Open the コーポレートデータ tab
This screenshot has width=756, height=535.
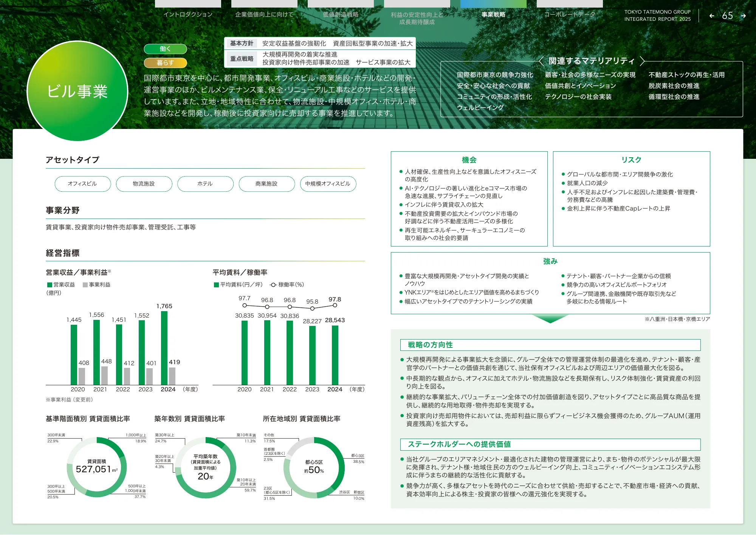(x=570, y=14)
